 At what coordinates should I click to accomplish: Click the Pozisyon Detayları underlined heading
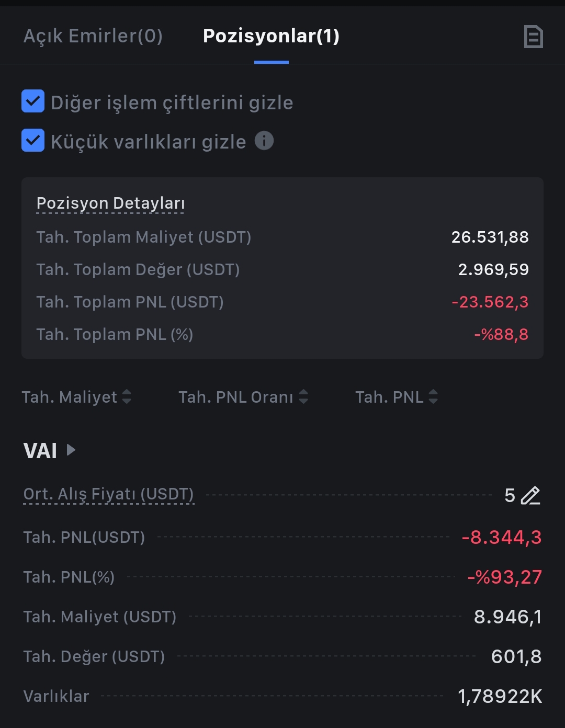click(x=110, y=203)
